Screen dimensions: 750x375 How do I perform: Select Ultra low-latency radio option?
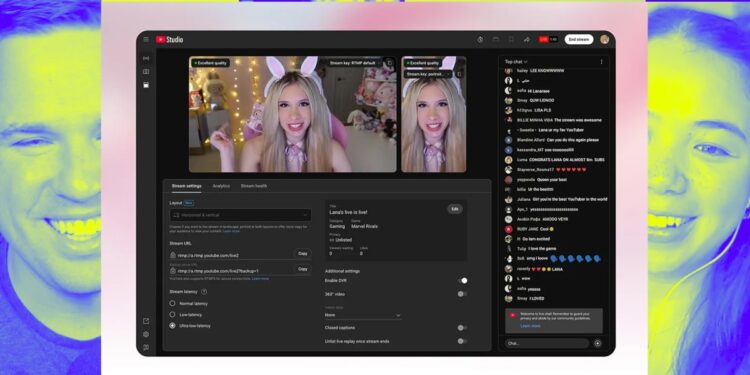point(172,325)
